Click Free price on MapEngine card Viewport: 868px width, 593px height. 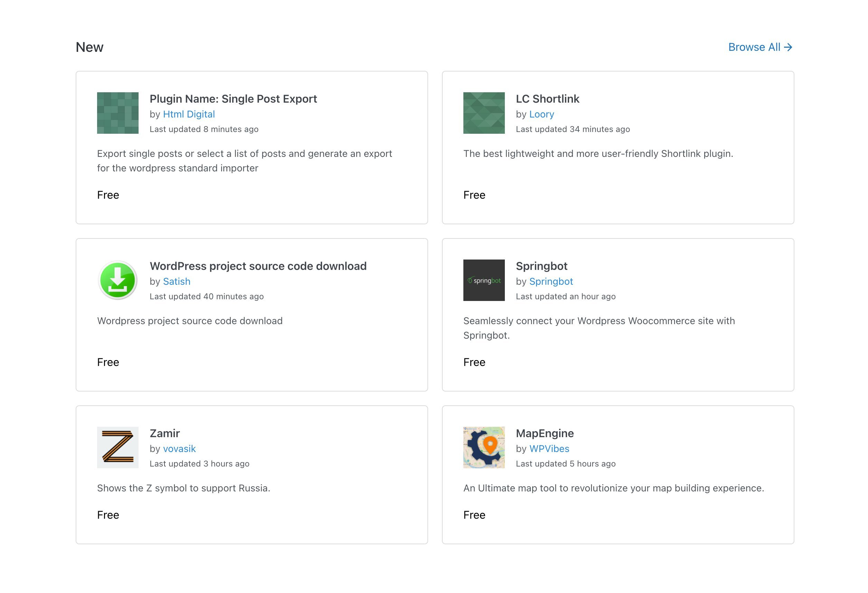point(474,515)
